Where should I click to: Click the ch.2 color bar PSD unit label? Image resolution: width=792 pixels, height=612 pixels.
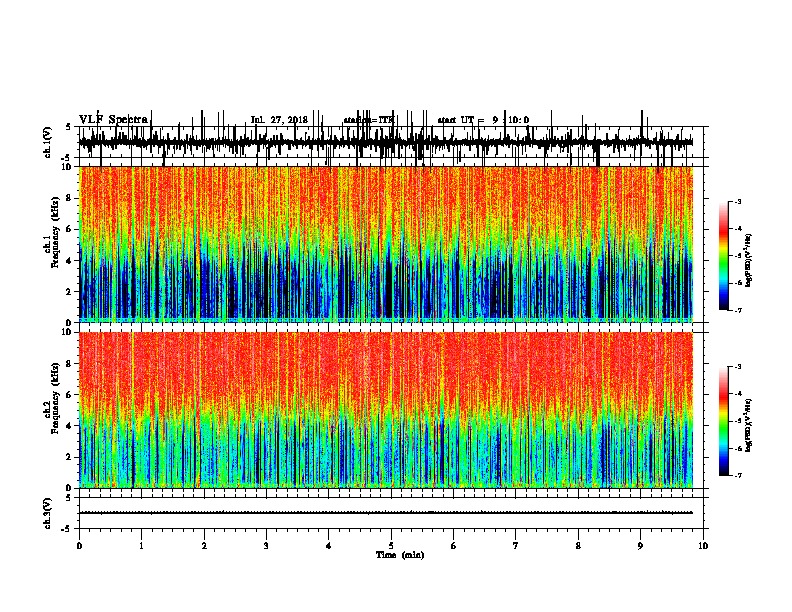pyautogui.click(x=749, y=425)
